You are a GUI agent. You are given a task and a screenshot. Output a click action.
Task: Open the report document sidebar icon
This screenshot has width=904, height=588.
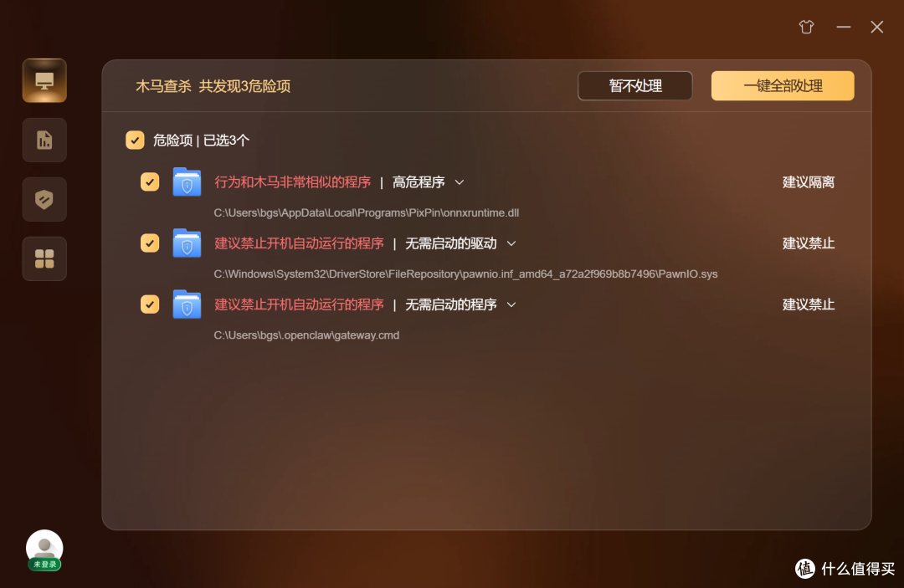(x=44, y=140)
